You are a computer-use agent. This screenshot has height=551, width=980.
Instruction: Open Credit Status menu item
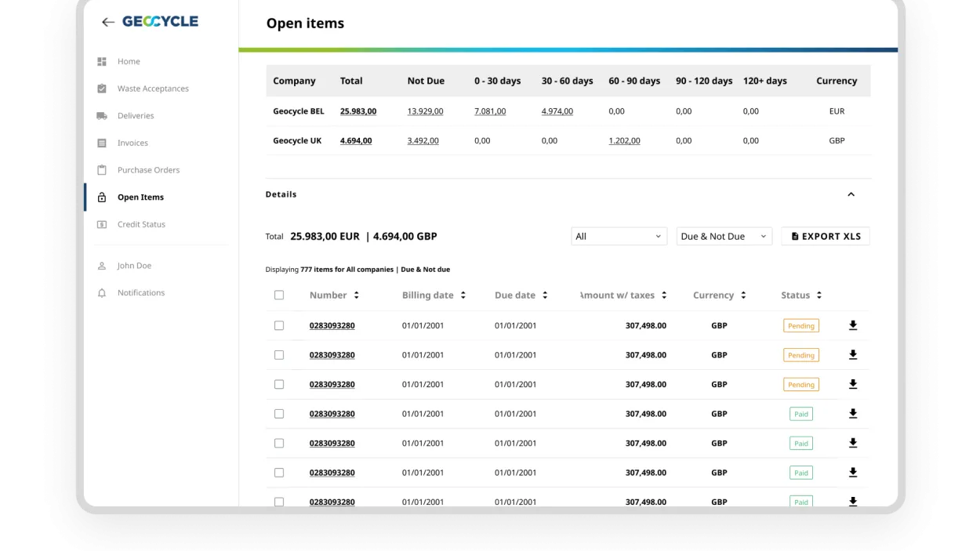click(x=141, y=224)
